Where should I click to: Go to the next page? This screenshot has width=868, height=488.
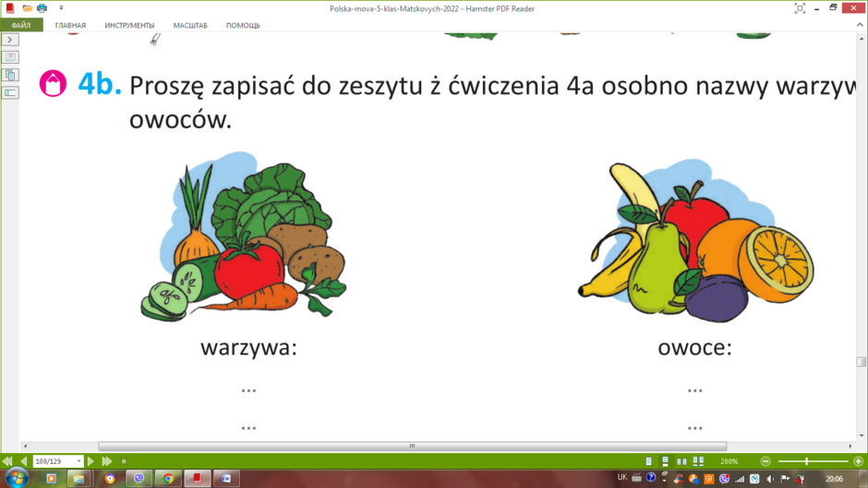click(x=90, y=461)
